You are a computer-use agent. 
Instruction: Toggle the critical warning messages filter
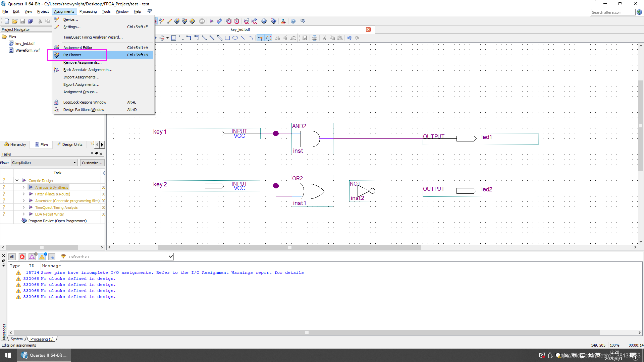coord(32,257)
